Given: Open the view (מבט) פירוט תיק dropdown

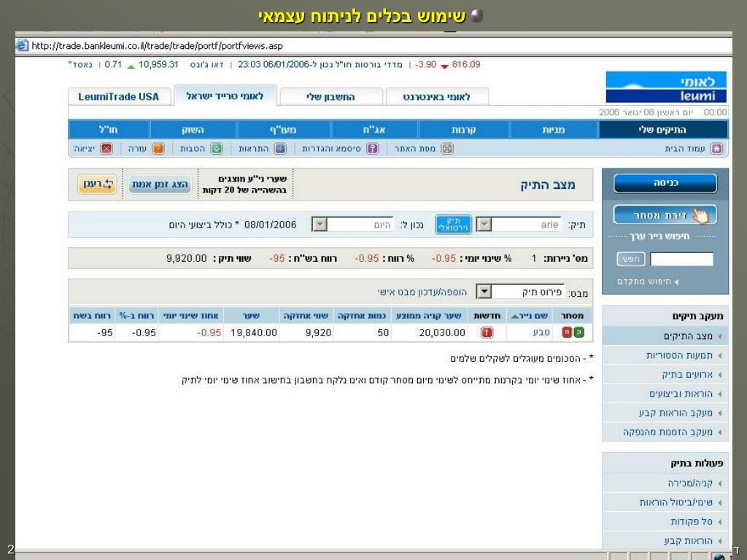Looking at the screenshot, I should 484,292.
